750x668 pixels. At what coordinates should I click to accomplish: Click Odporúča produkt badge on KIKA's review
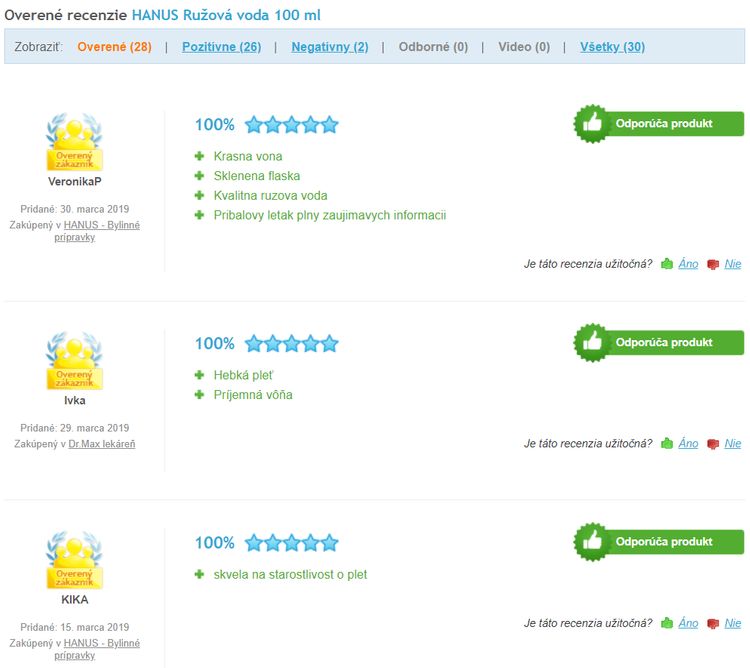659,542
